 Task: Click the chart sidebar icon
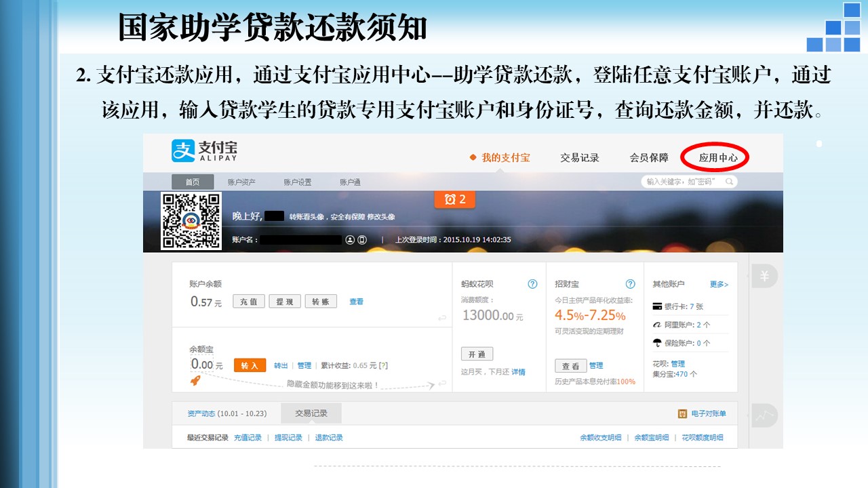pyautogui.click(x=764, y=415)
